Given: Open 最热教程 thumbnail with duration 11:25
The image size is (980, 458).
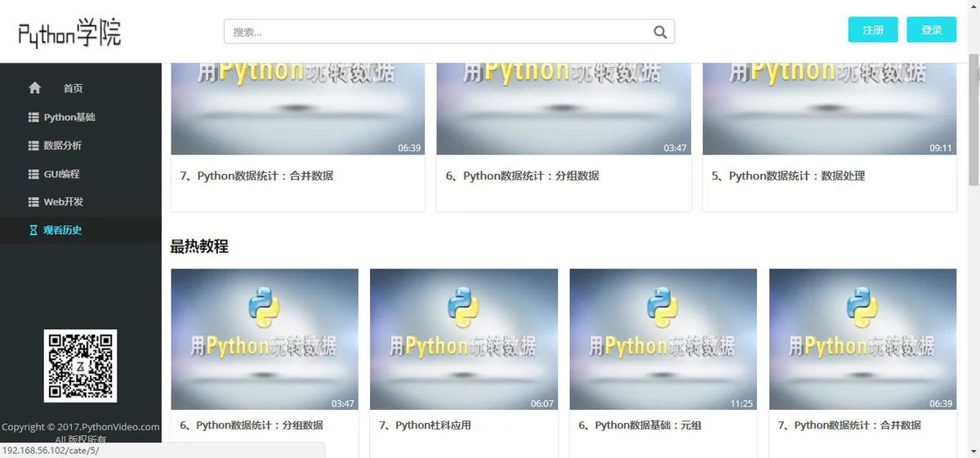Looking at the screenshot, I should [x=663, y=340].
